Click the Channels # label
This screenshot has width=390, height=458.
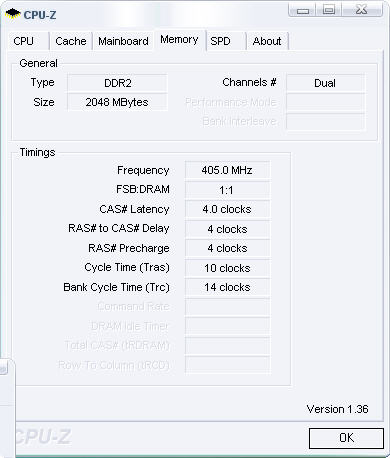tap(249, 82)
